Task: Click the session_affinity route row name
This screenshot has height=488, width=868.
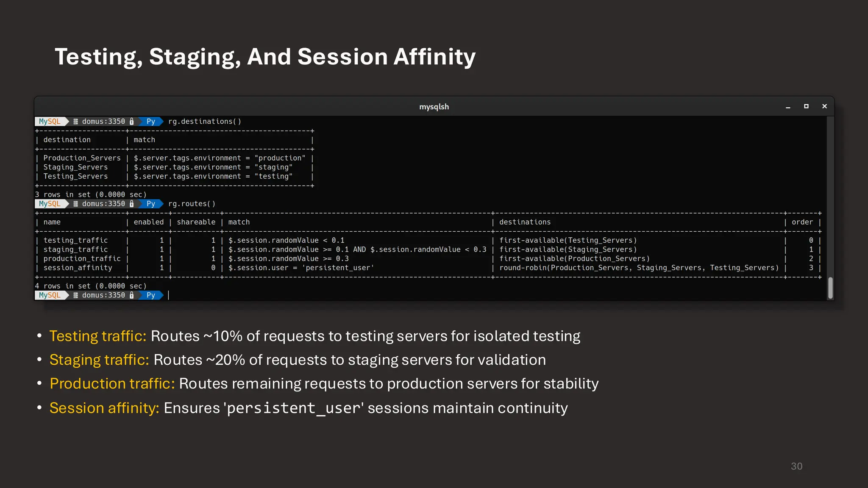Action: (x=78, y=268)
